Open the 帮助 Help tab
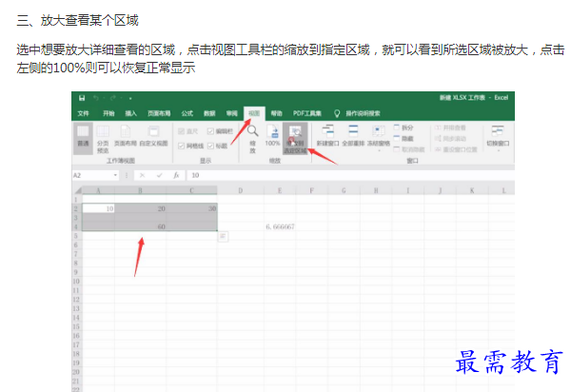This screenshot has height=392, width=571. pyautogui.click(x=276, y=113)
